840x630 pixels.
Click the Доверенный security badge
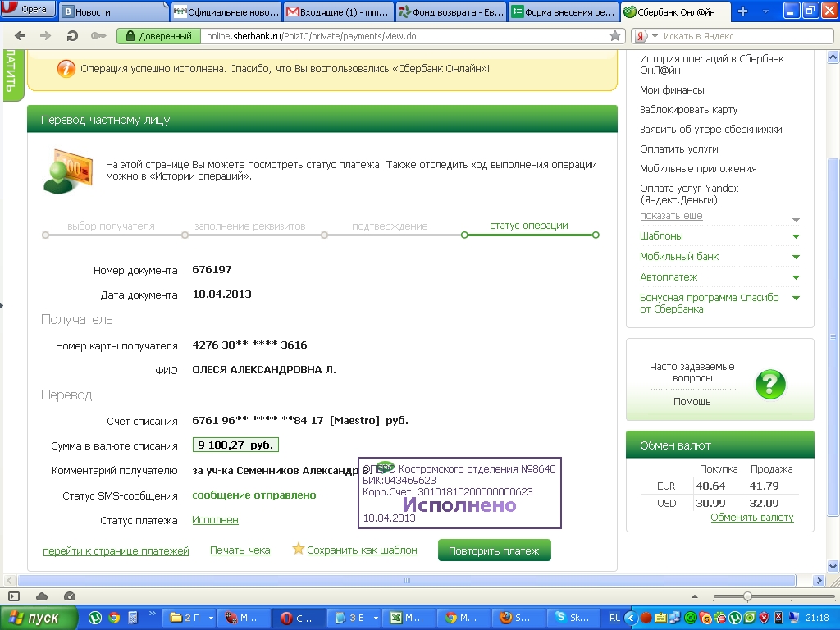(x=158, y=36)
